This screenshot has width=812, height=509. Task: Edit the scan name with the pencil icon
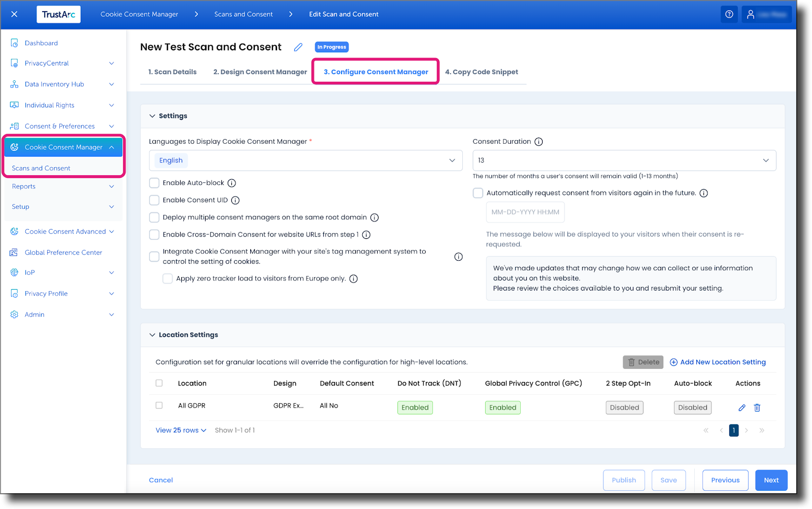(x=298, y=47)
